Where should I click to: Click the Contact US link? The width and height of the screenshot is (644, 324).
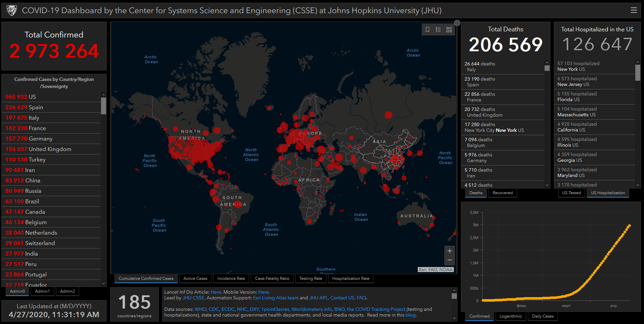(x=342, y=298)
